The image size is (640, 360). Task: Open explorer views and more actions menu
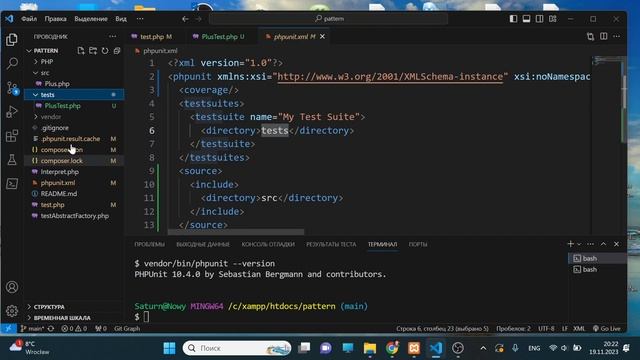pos(112,36)
